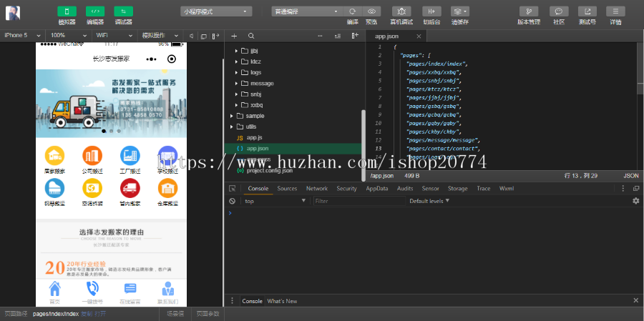Expand the utils folder
The image size is (644, 321).
click(232, 127)
